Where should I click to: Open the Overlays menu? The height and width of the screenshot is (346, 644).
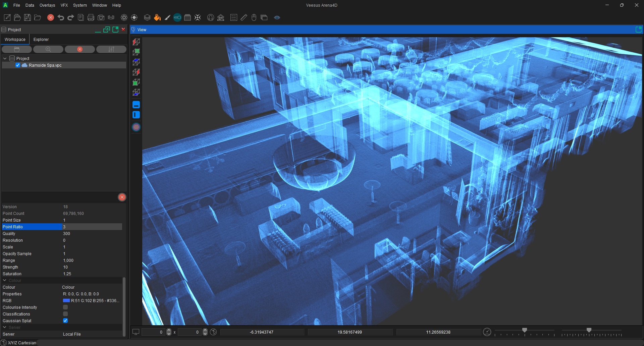click(x=47, y=5)
